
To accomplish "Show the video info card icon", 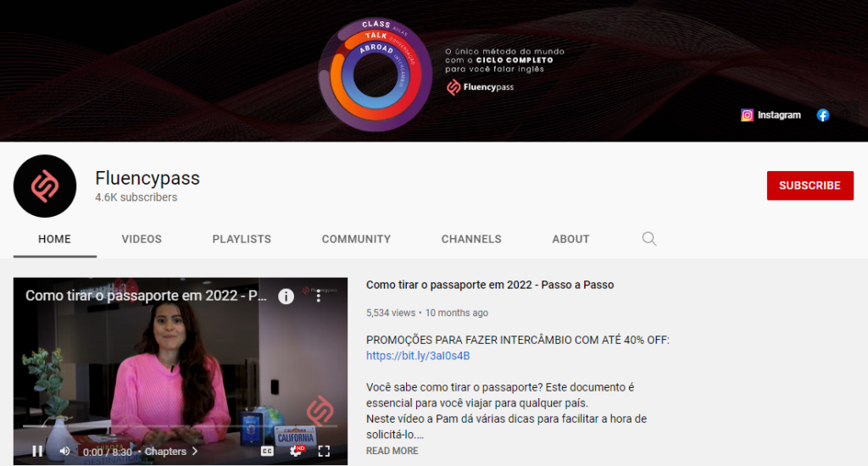I will click(286, 297).
